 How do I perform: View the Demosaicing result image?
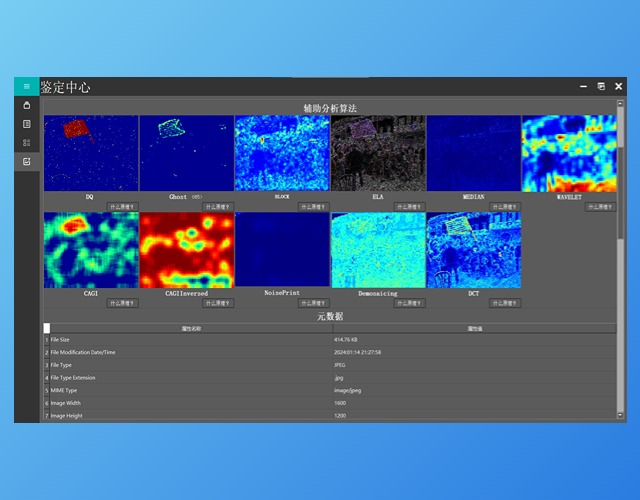click(378, 250)
